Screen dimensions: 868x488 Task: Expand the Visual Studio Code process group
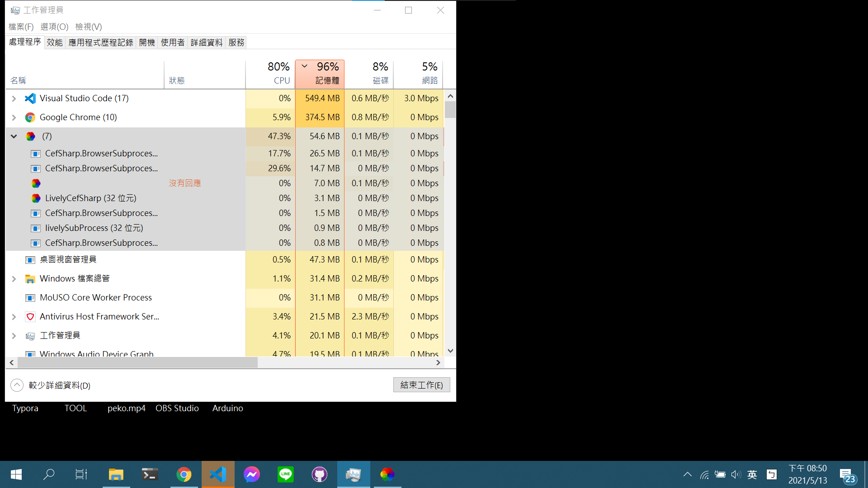pos(14,99)
